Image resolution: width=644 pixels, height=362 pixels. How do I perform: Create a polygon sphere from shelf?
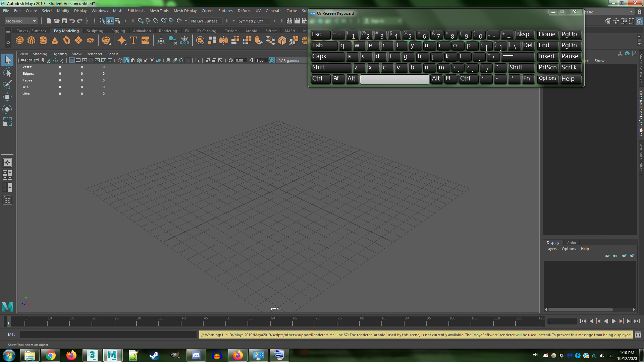click(20, 41)
